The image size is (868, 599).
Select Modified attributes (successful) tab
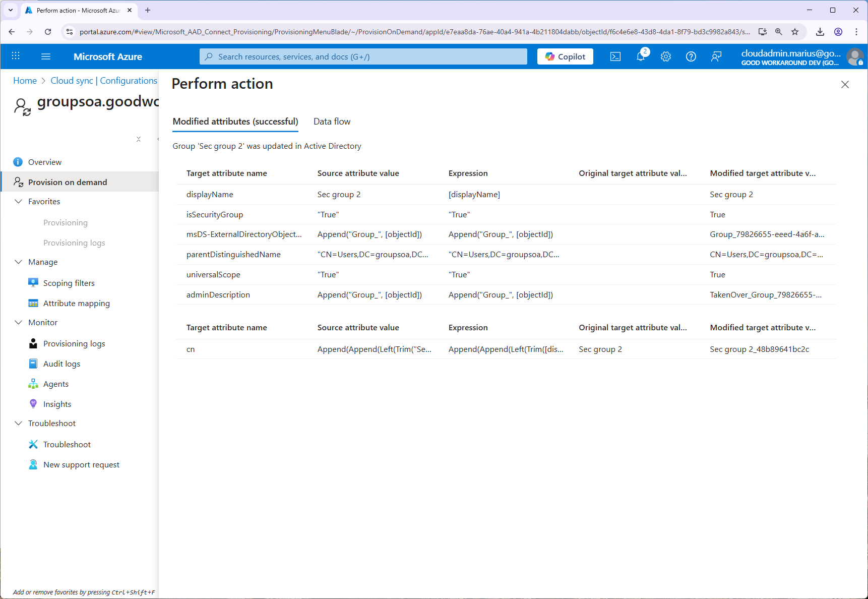pos(235,122)
